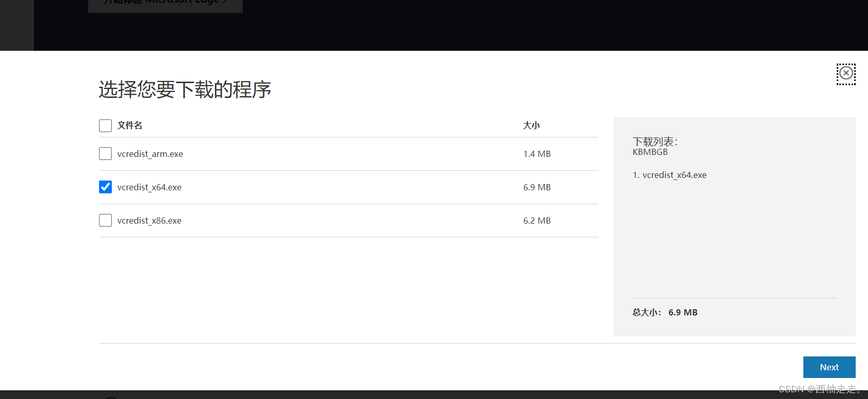Check the vcredist_x86.exe checkbox

[x=105, y=220]
